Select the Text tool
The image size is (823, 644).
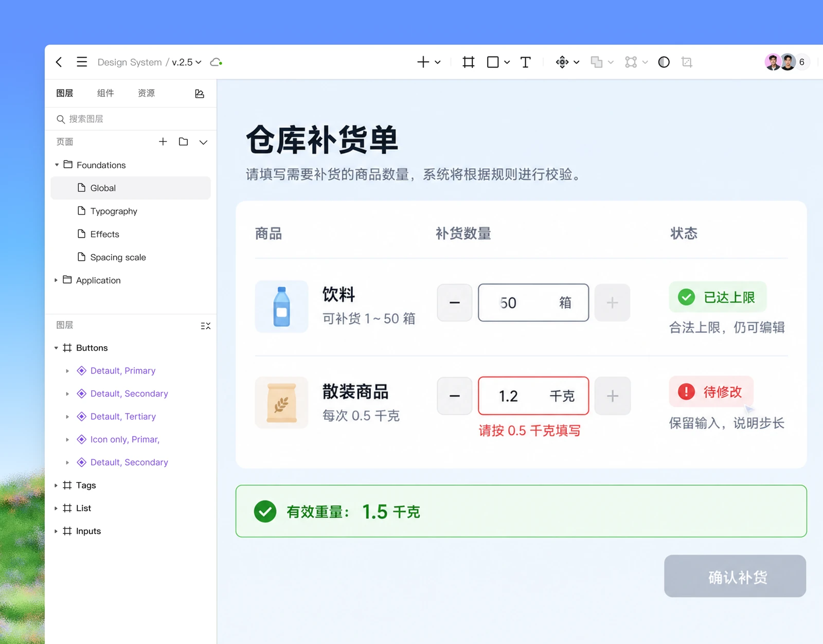525,62
